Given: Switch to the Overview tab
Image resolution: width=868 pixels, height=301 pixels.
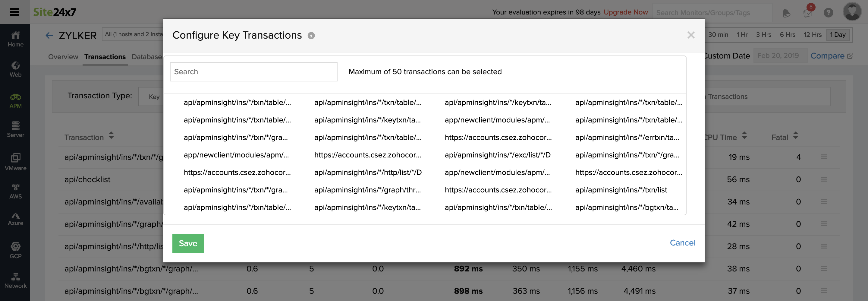Looking at the screenshot, I should [63, 57].
